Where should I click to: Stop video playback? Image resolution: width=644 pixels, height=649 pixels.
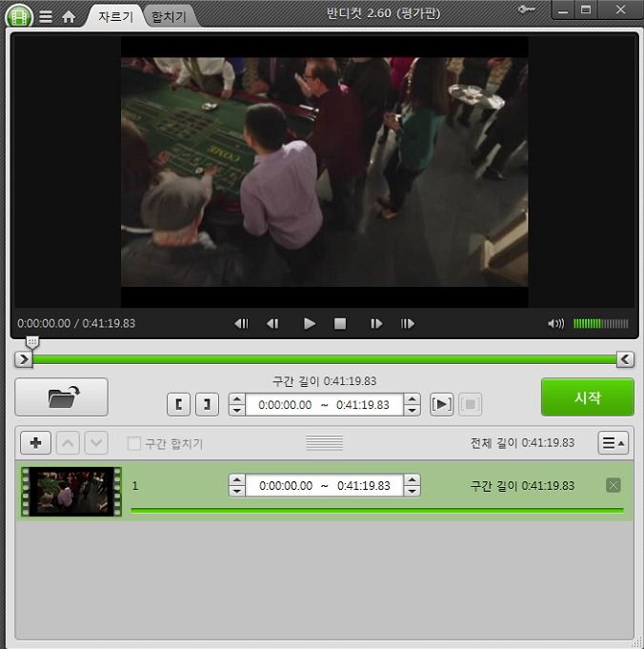click(x=340, y=323)
